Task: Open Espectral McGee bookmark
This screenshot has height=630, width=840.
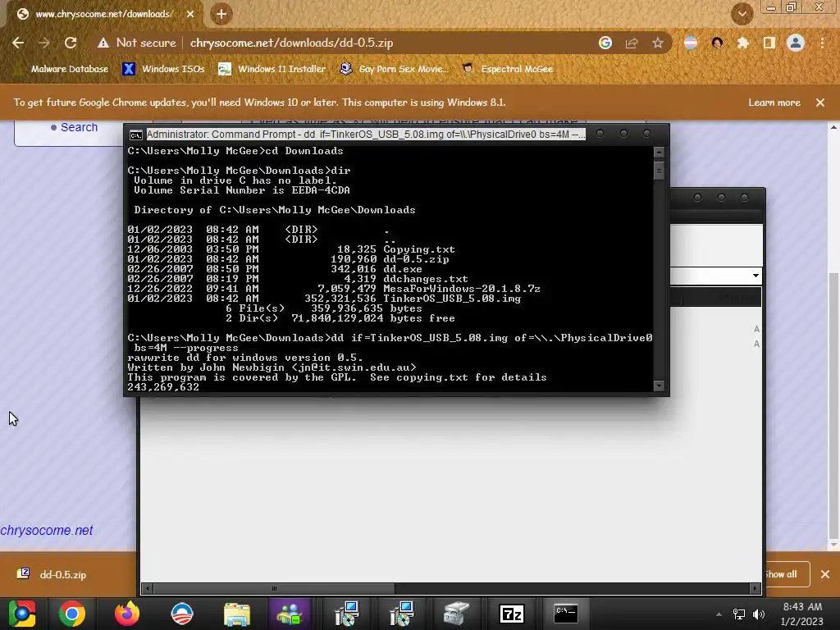Action: pyautogui.click(x=507, y=69)
